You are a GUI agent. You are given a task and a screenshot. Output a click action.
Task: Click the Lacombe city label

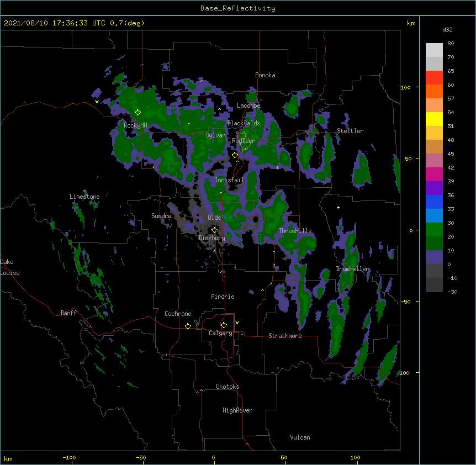click(248, 105)
